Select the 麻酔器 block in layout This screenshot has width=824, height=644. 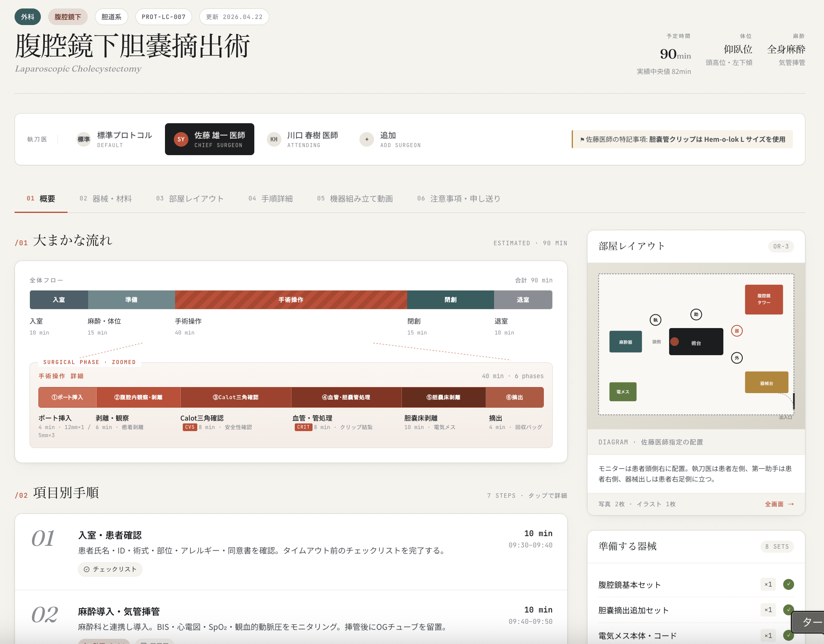pos(625,342)
